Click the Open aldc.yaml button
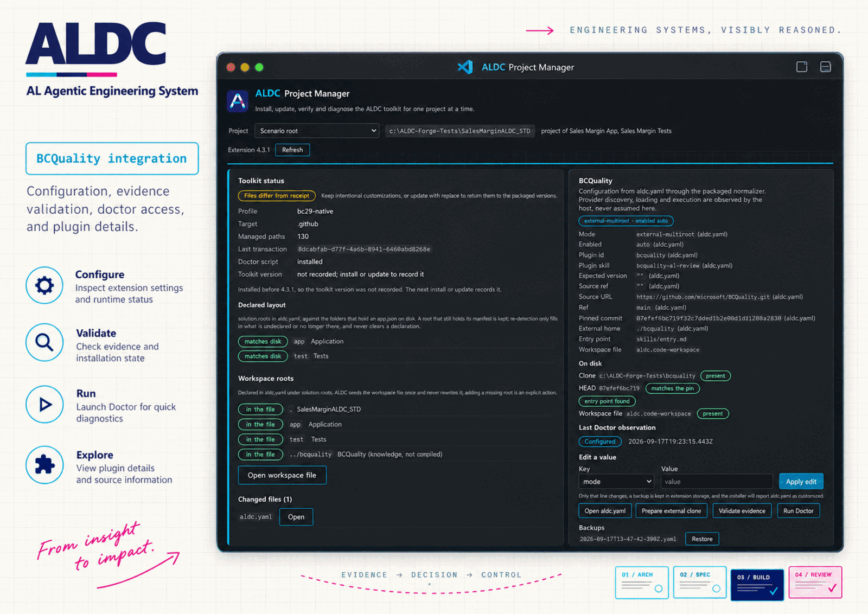The image size is (868, 614). [x=605, y=511]
